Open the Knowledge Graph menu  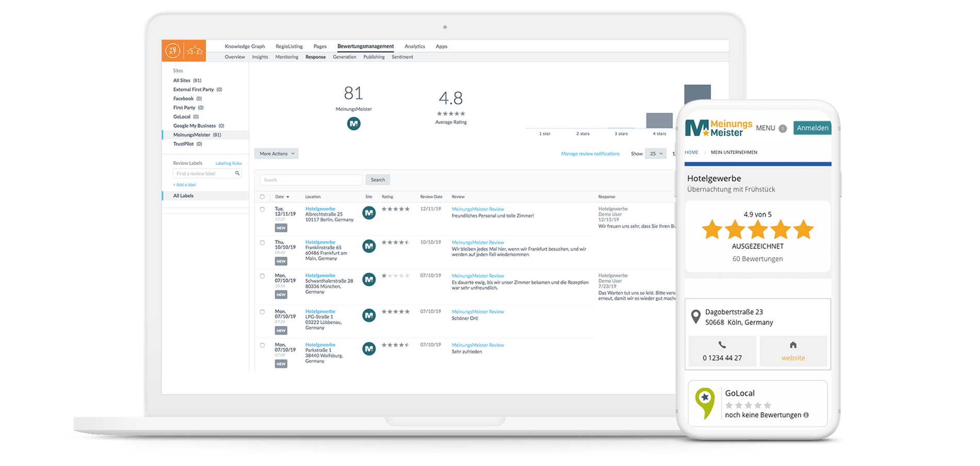tap(245, 46)
